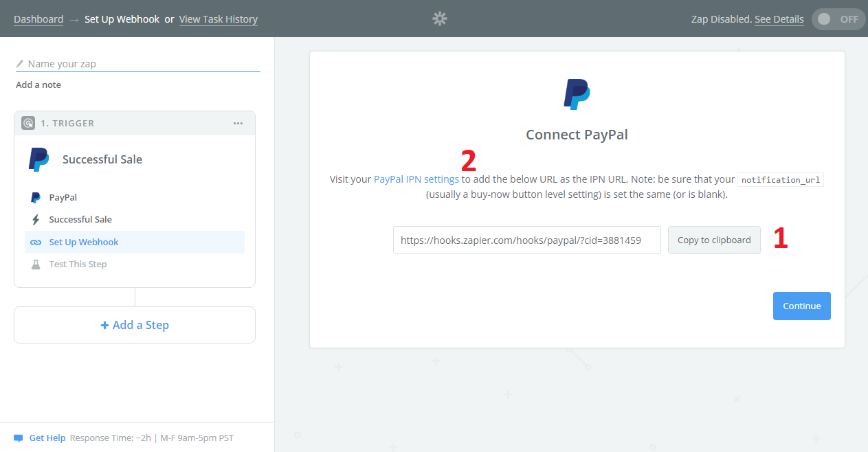
Task: Open the See Details link
Action: point(779,19)
